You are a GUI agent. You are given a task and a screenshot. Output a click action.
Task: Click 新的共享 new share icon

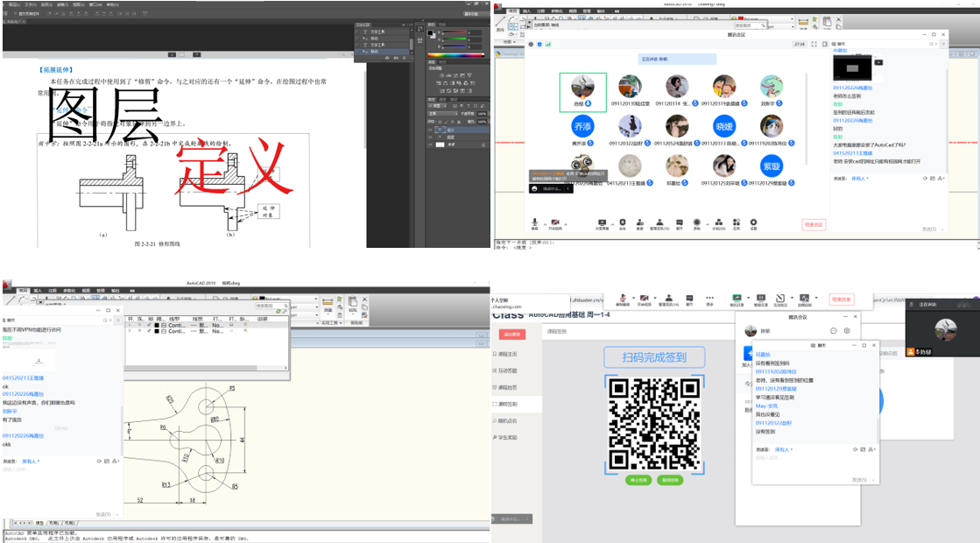[737, 300]
